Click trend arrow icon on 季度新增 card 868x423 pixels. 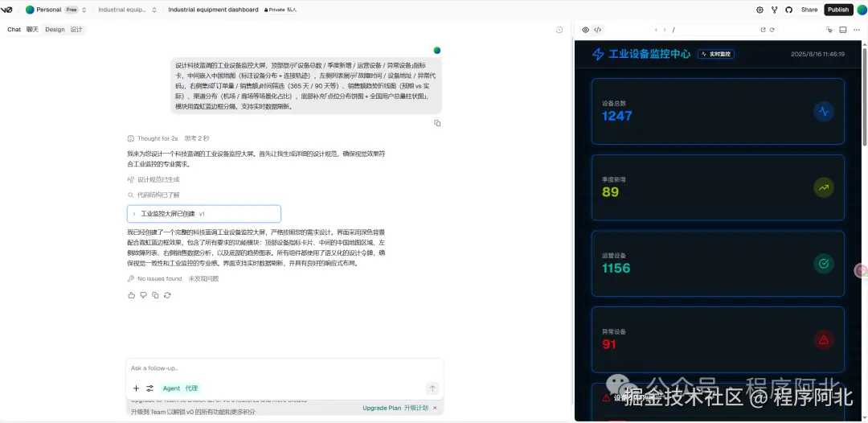point(824,187)
